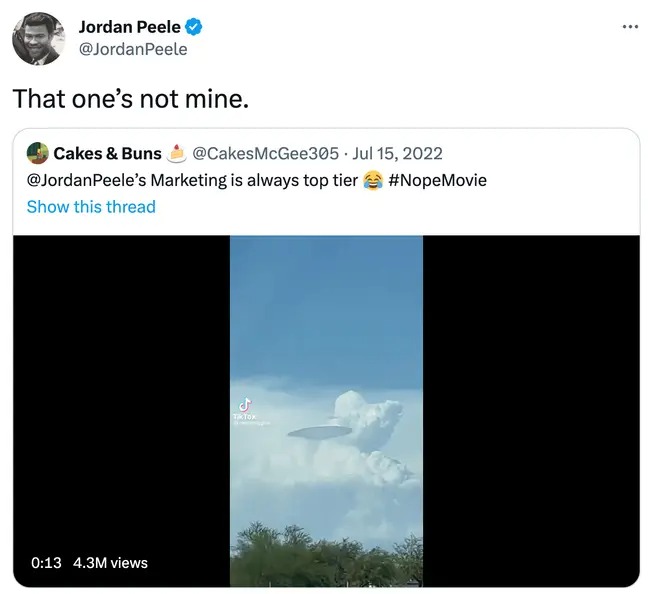Click Show this thread

(x=91, y=207)
